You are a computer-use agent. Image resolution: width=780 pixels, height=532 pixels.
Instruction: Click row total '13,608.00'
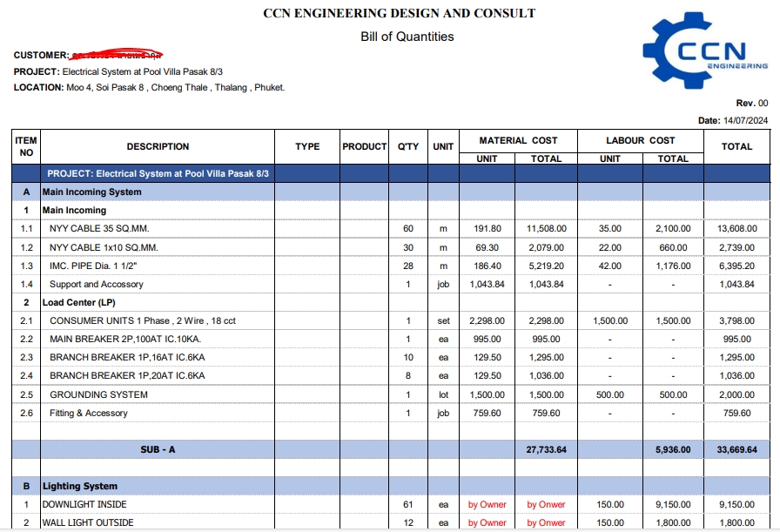coord(736,229)
